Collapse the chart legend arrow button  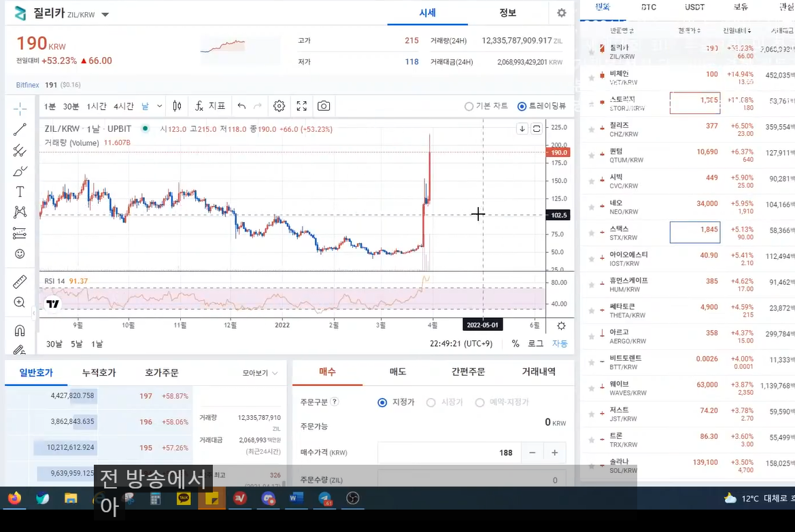click(522, 128)
